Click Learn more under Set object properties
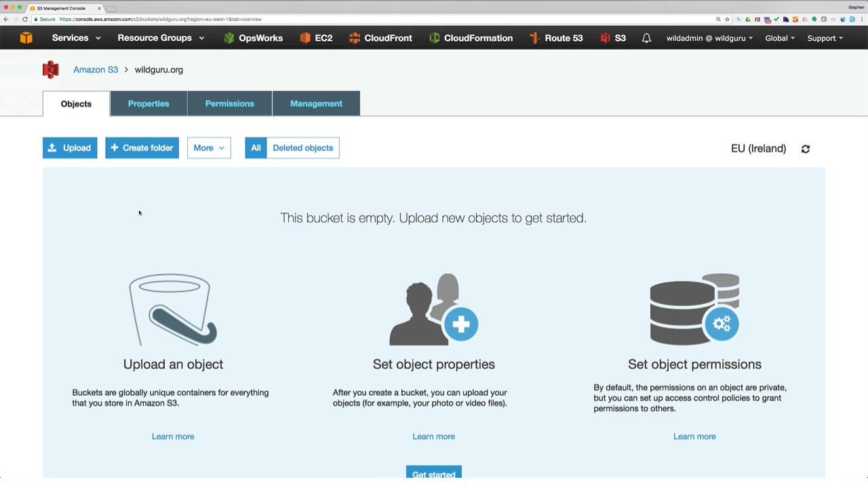 click(434, 436)
